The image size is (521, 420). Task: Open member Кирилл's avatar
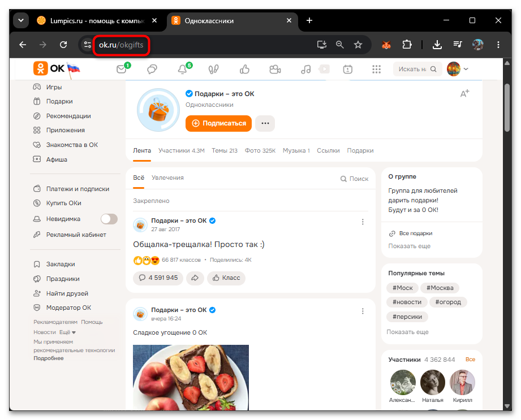(462, 382)
